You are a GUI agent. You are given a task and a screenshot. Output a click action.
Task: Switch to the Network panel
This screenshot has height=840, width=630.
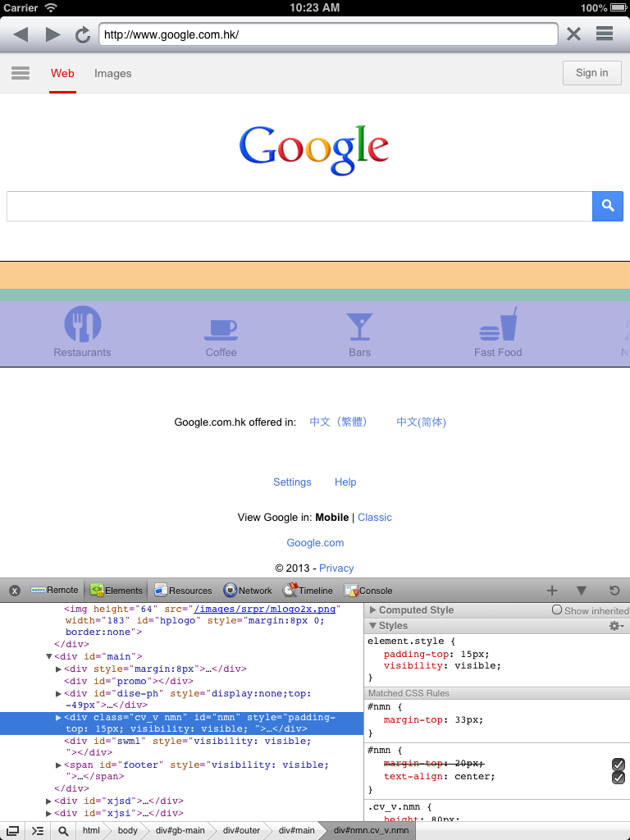click(248, 591)
